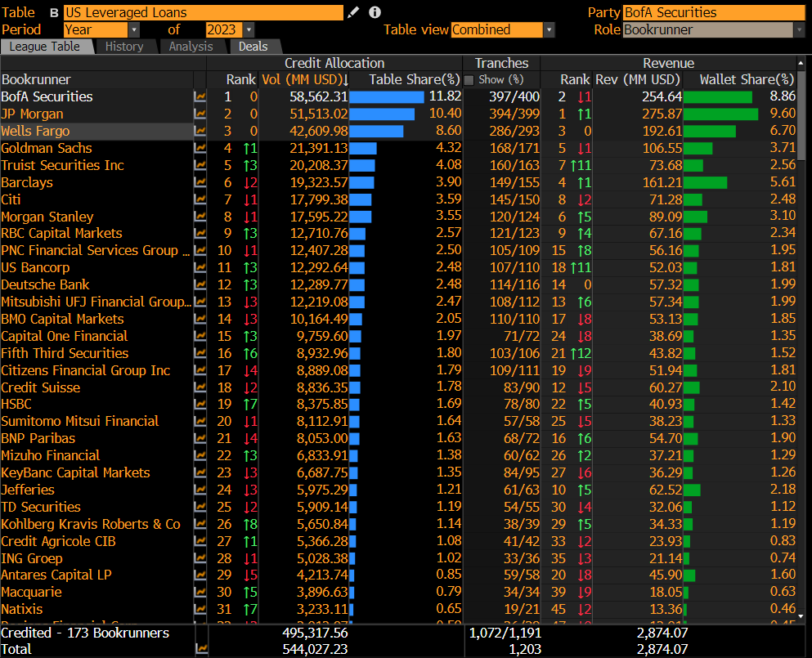Open the Antares Capital LP link
This screenshot has height=658, width=812.
(x=56, y=575)
